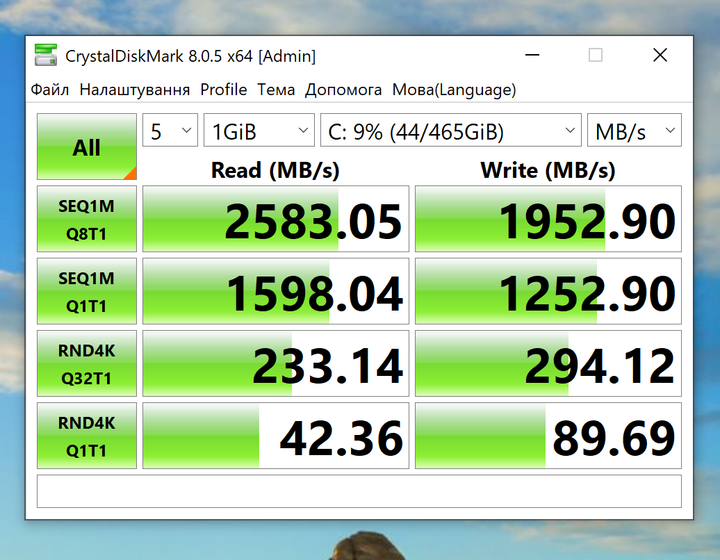Open the Файл menu

[50, 90]
